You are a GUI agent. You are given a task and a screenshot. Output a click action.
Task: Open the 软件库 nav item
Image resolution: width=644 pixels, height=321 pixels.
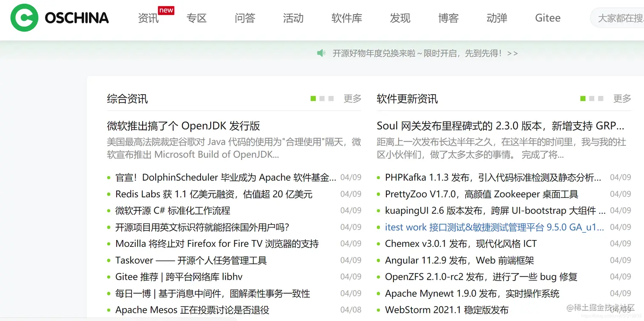coord(347,18)
